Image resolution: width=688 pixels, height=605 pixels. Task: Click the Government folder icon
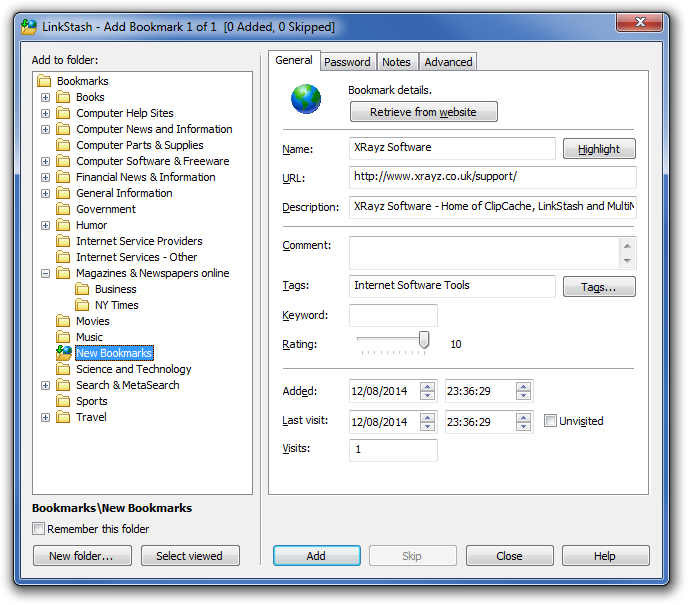click(64, 209)
